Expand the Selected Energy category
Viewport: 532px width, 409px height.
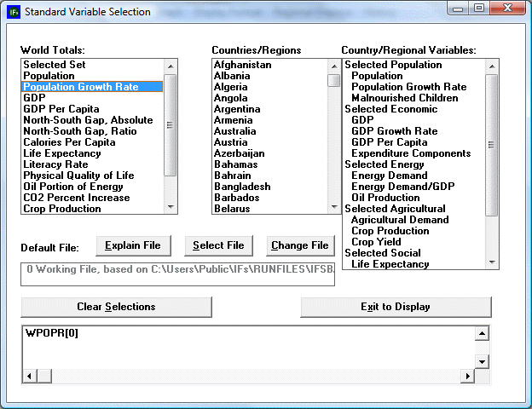click(386, 164)
